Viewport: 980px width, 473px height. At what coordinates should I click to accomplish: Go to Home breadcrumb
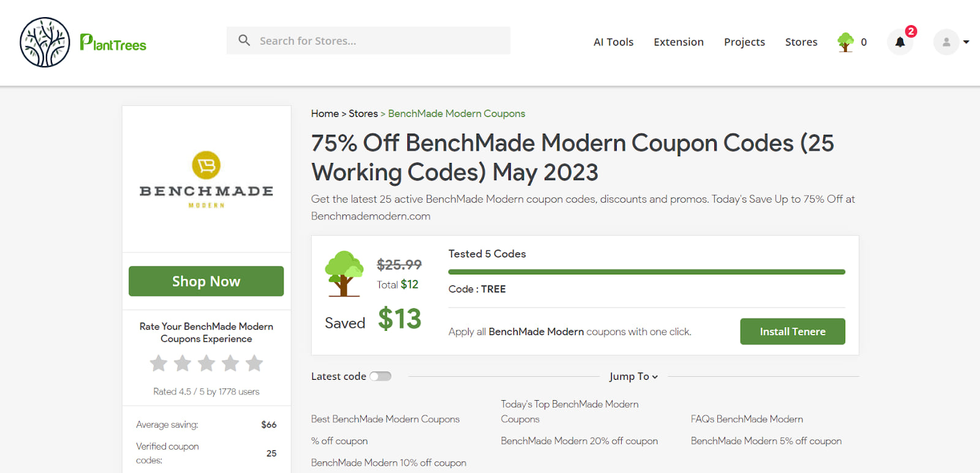325,113
